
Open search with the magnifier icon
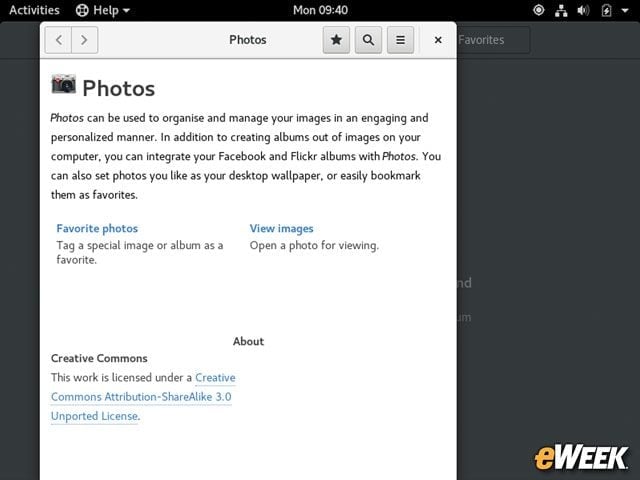tap(368, 40)
